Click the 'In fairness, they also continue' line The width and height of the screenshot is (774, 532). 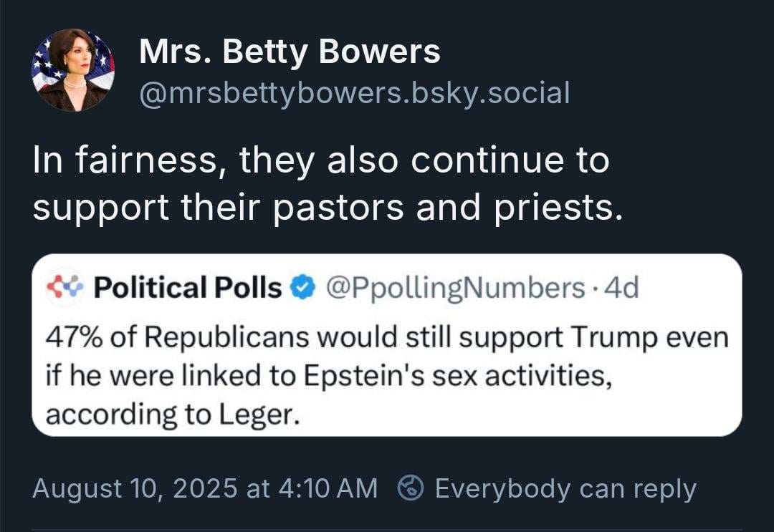(321, 160)
